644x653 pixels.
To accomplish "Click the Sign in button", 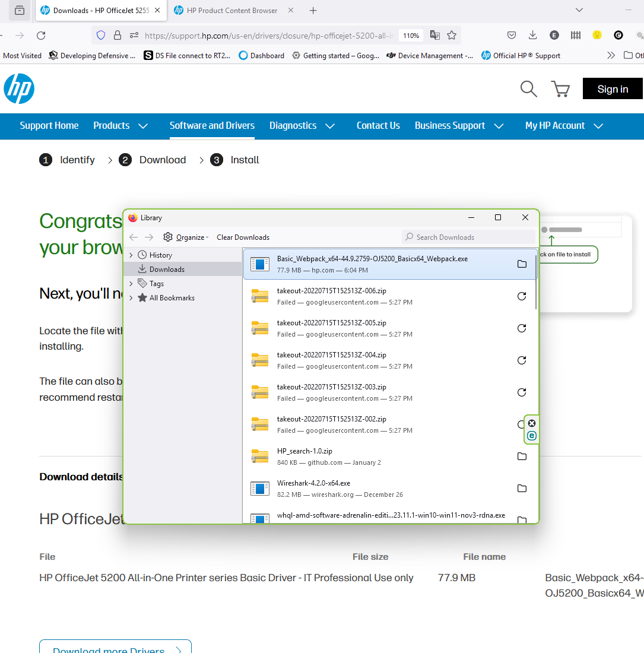I will pyautogui.click(x=613, y=88).
